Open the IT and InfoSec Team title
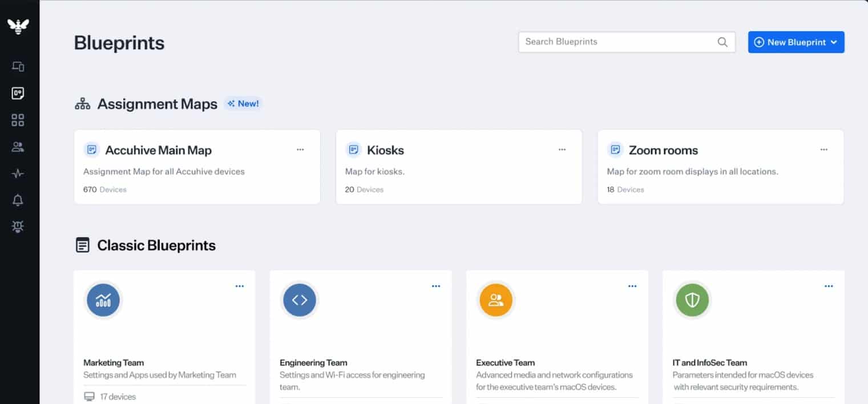868x404 pixels. (710, 362)
